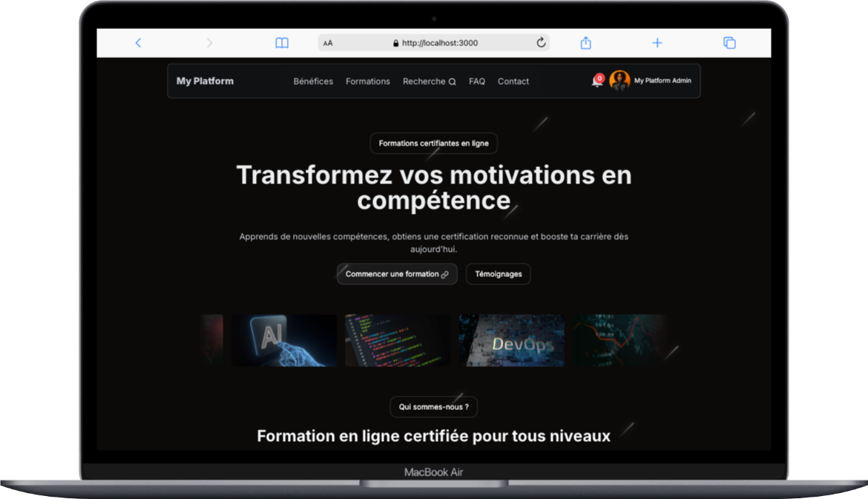This screenshot has width=868, height=499.
Task: Open the Formations nav item
Action: tap(368, 82)
